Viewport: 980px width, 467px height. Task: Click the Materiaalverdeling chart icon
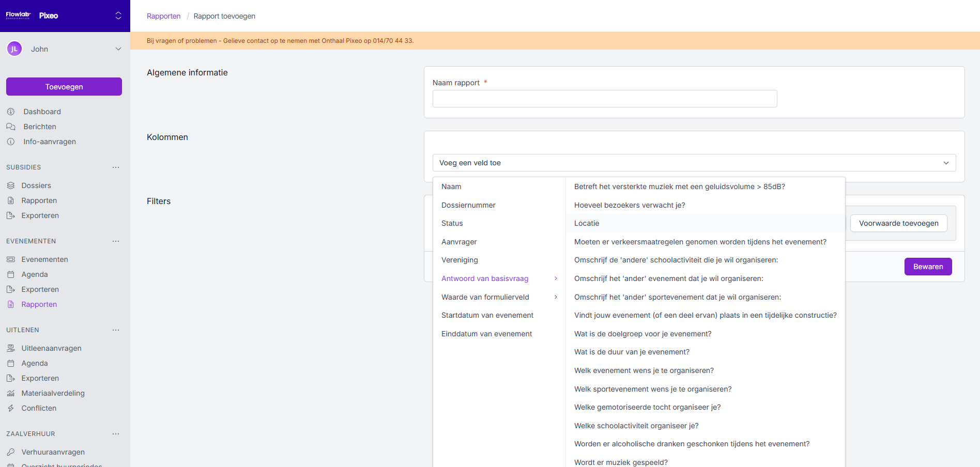[11, 393]
